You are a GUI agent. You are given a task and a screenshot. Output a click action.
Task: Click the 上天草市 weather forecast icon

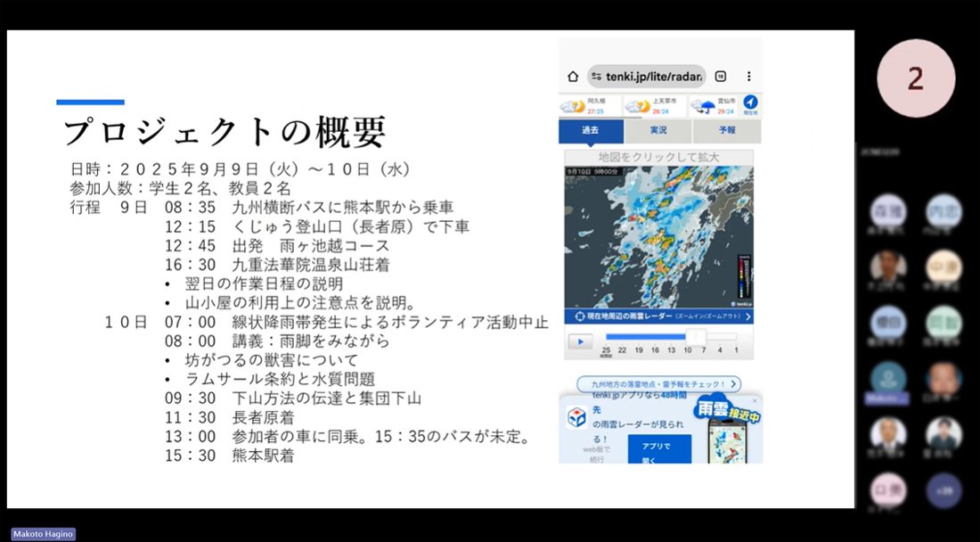[638, 107]
